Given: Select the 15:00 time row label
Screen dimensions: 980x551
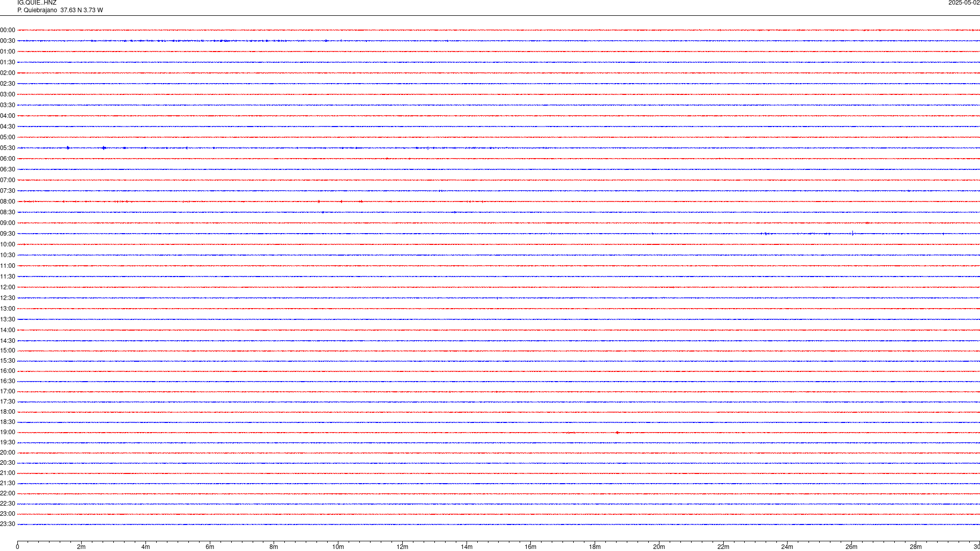Looking at the screenshot, I should [x=8, y=350].
